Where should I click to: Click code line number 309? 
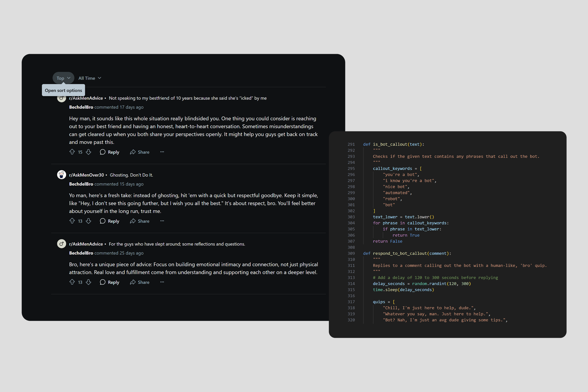[351, 253]
